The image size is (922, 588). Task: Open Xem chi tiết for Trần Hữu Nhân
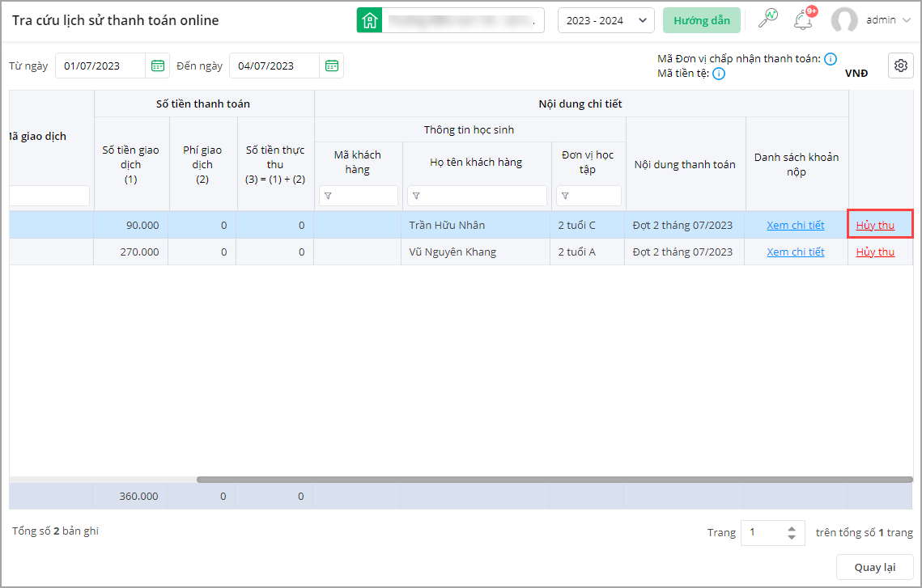pos(795,225)
